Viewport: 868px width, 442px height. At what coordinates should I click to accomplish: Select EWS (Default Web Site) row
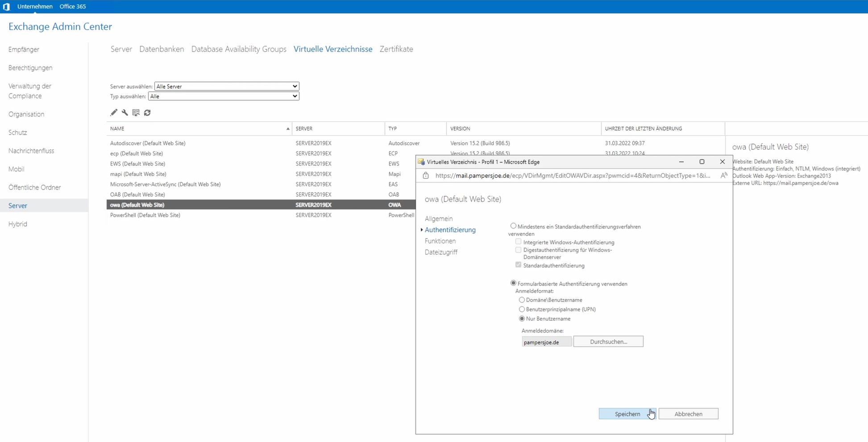coord(261,164)
